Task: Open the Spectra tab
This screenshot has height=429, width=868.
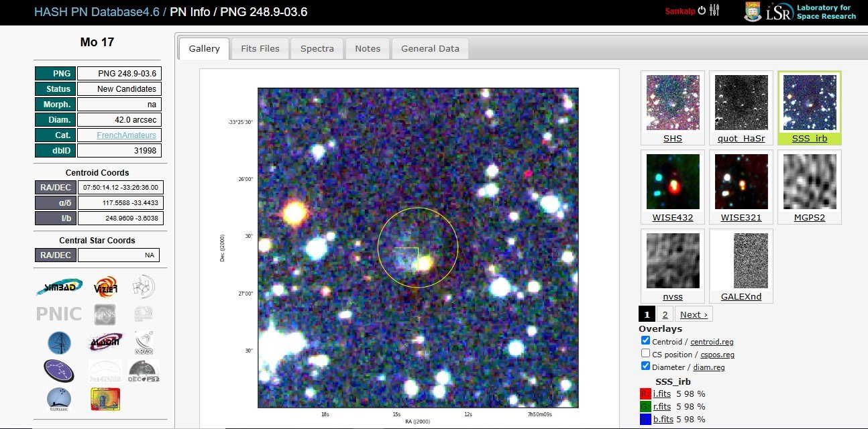Action: click(x=317, y=48)
